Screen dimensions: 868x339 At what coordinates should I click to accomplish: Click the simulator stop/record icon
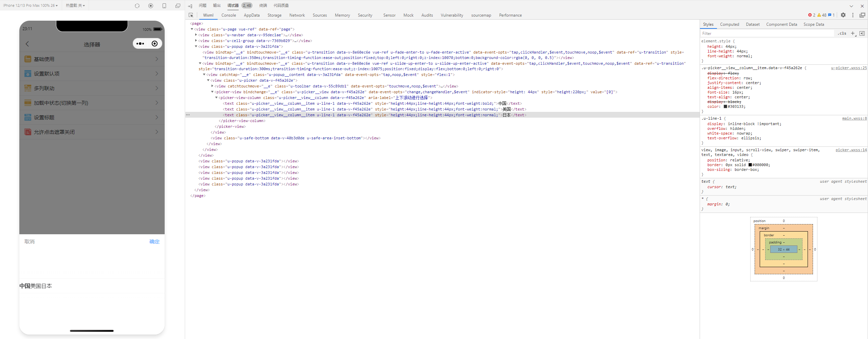151,6
